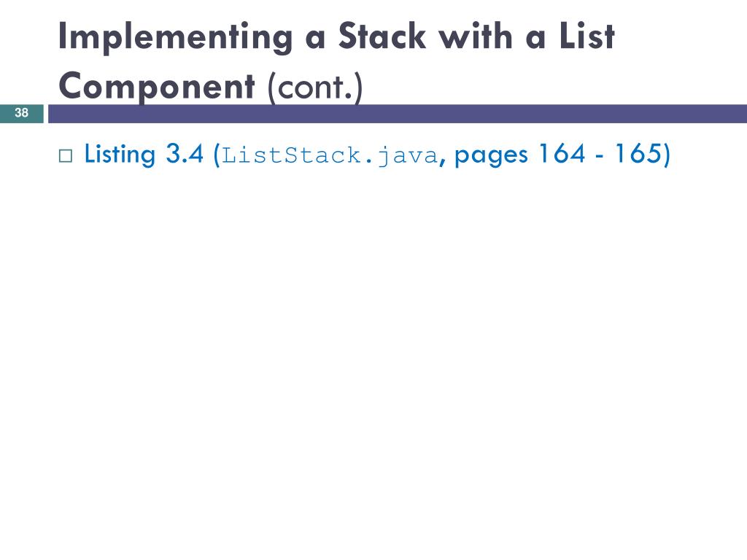
Task: Click the ListStack.java monospace filename
Action: pos(329,156)
